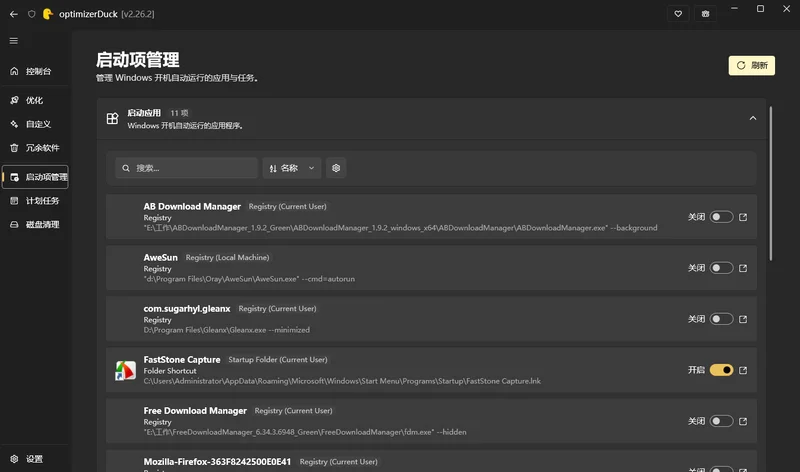Screen dimensions: 800x472
Task: Click the ABDownloadManager.exe path text
Action: point(400,228)
